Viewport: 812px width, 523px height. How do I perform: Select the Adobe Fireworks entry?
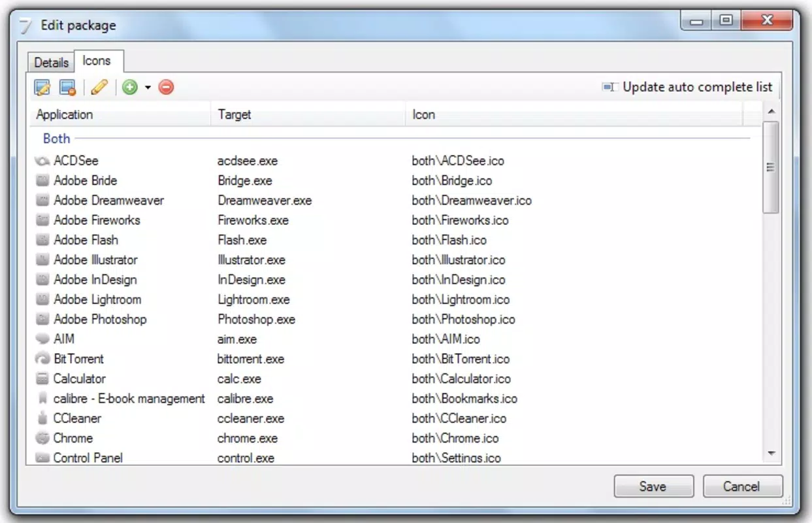[97, 220]
